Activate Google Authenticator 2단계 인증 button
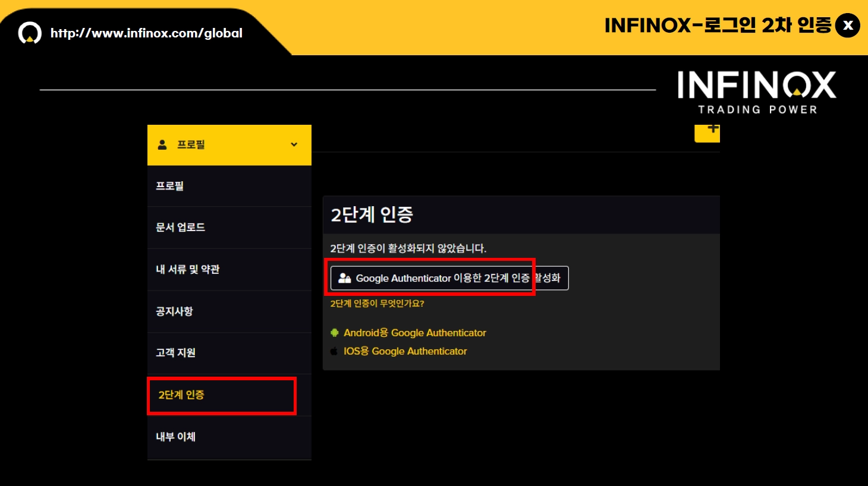 (x=449, y=278)
